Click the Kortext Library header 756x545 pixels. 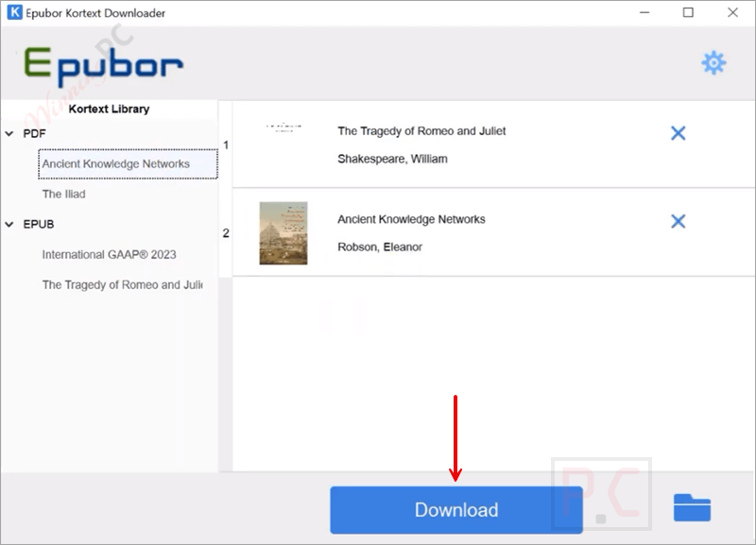(x=109, y=109)
